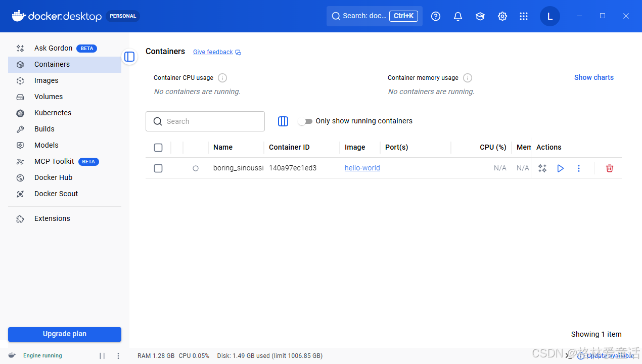Viewport: 642px width, 364px height.
Task: Click the RAM 1.28 GB status entry
Action: click(x=156, y=356)
